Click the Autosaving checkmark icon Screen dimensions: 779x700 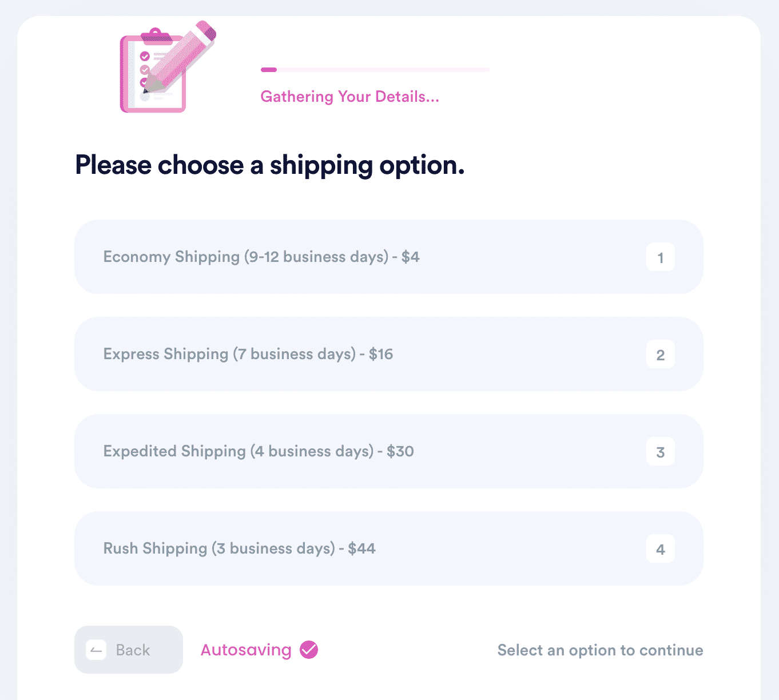pos(309,650)
